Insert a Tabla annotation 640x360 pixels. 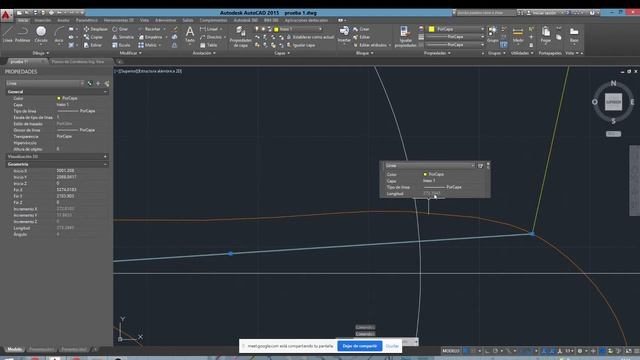(x=209, y=45)
